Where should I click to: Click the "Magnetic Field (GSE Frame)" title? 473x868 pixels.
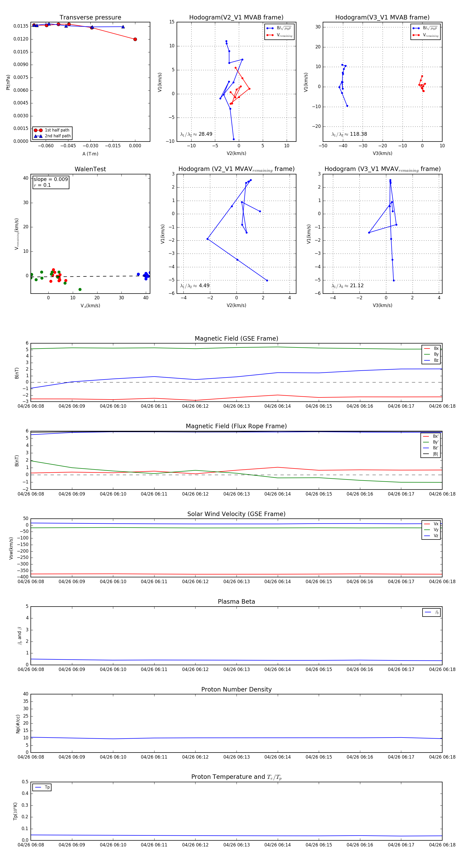(236, 339)
